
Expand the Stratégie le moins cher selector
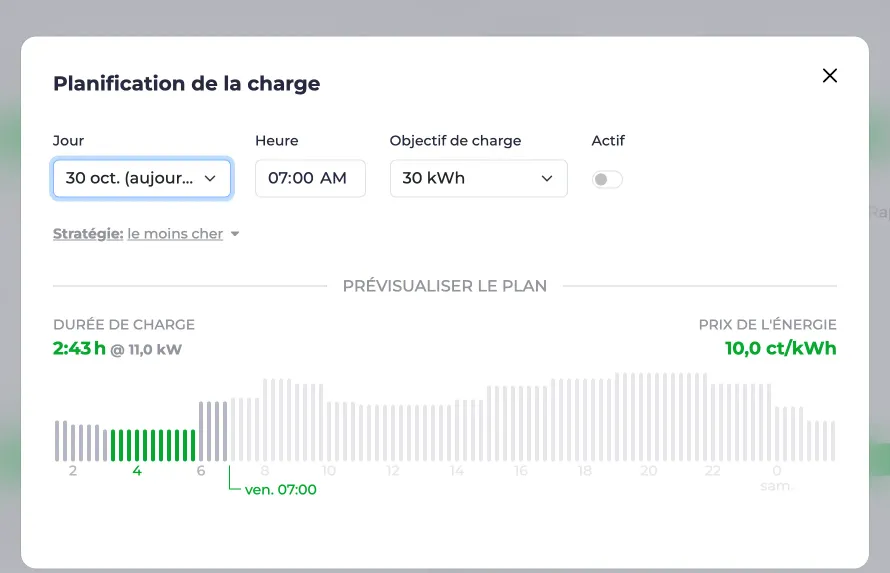tap(146, 234)
